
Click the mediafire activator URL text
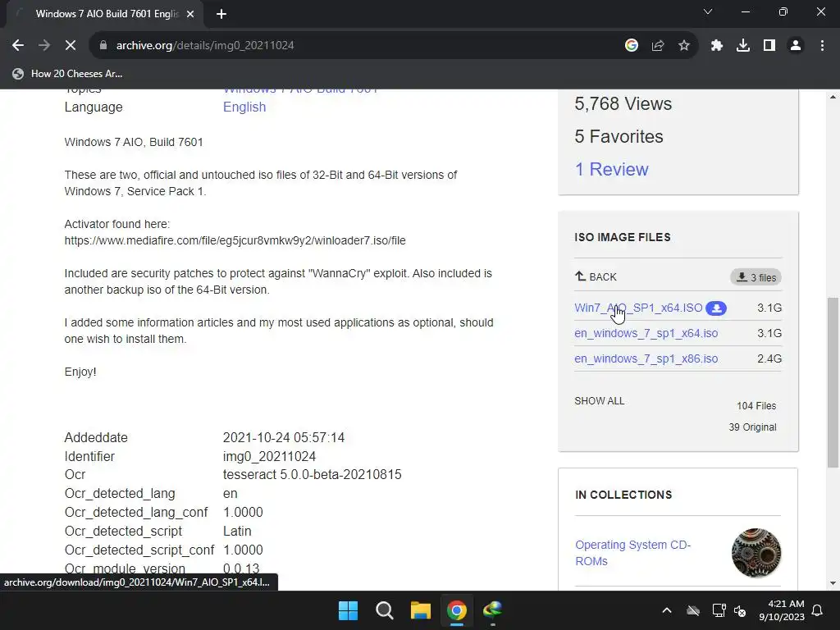click(x=235, y=241)
